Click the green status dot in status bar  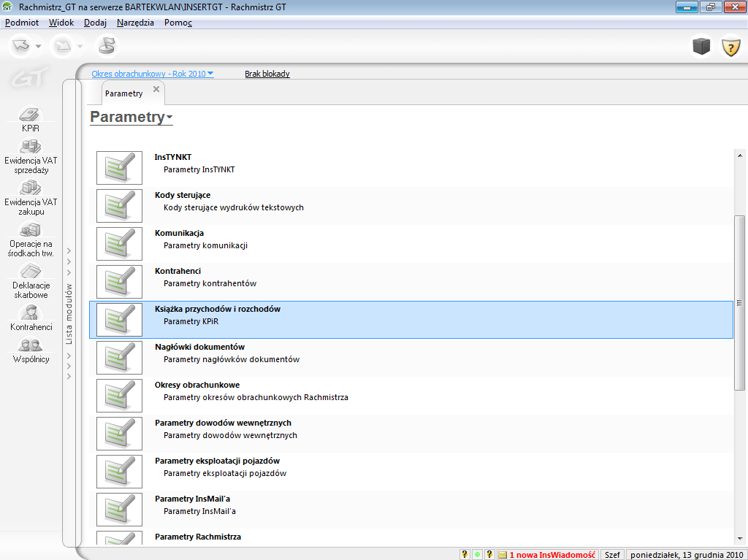(477, 555)
